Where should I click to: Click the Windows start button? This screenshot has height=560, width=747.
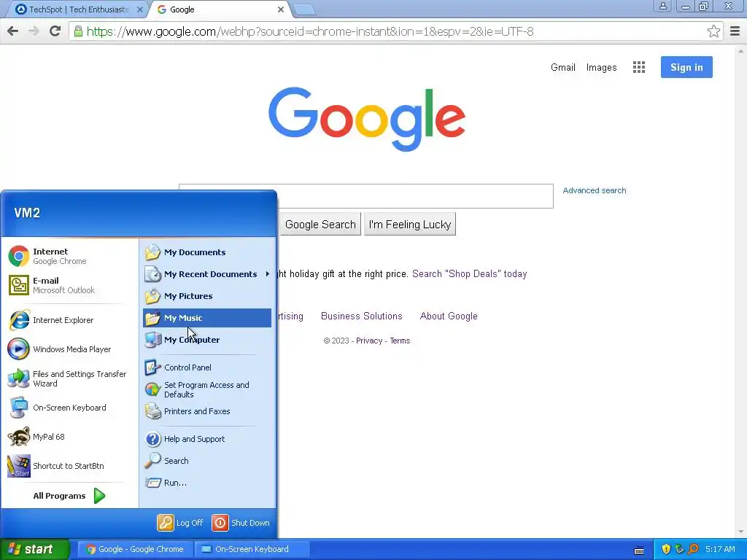point(34,549)
